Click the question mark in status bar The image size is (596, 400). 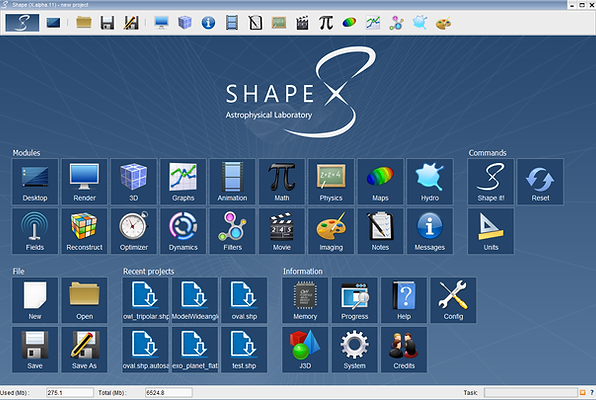(591, 392)
